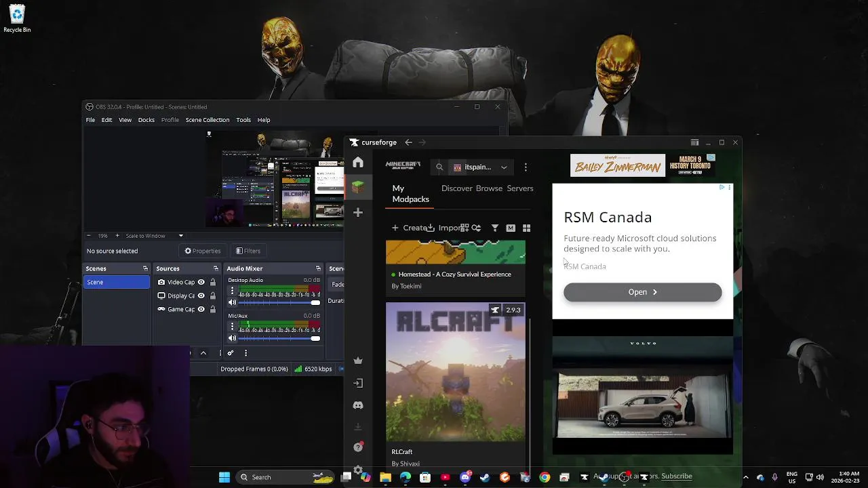The width and height of the screenshot is (868, 488).
Task: Select the RLCraft modpack thumbnail
Action: [x=456, y=372]
